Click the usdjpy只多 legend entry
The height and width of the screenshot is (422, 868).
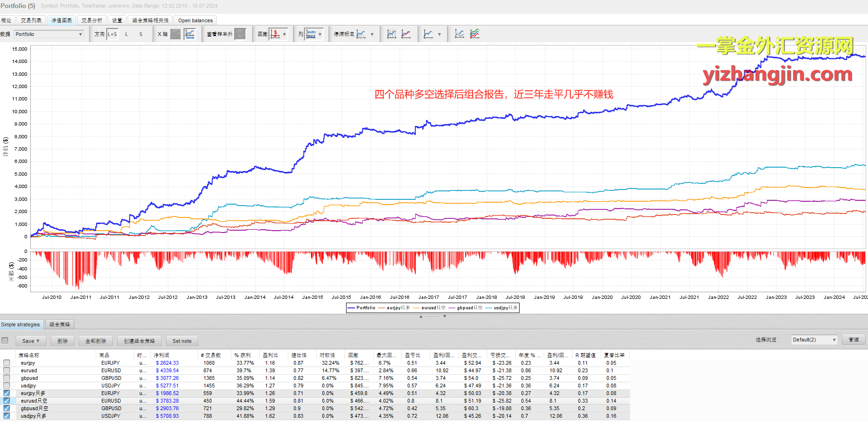[x=502, y=308]
